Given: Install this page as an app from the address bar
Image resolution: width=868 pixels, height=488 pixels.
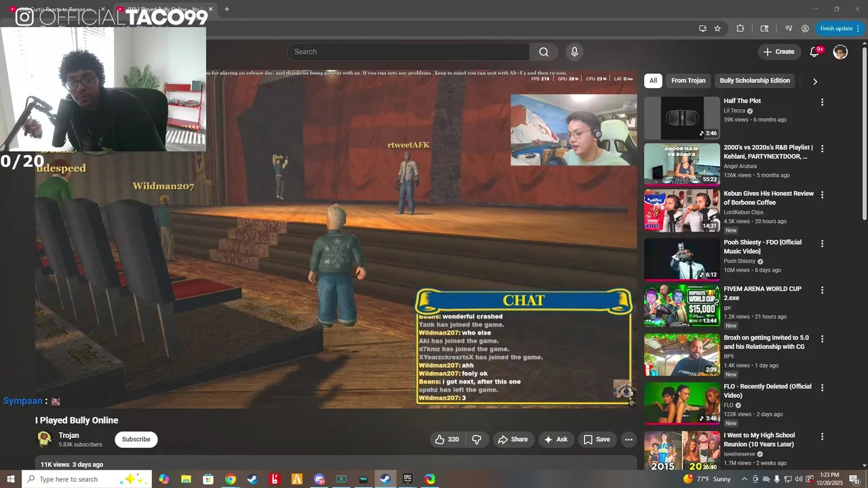Looking at the screenshot, I should (703, 28).
